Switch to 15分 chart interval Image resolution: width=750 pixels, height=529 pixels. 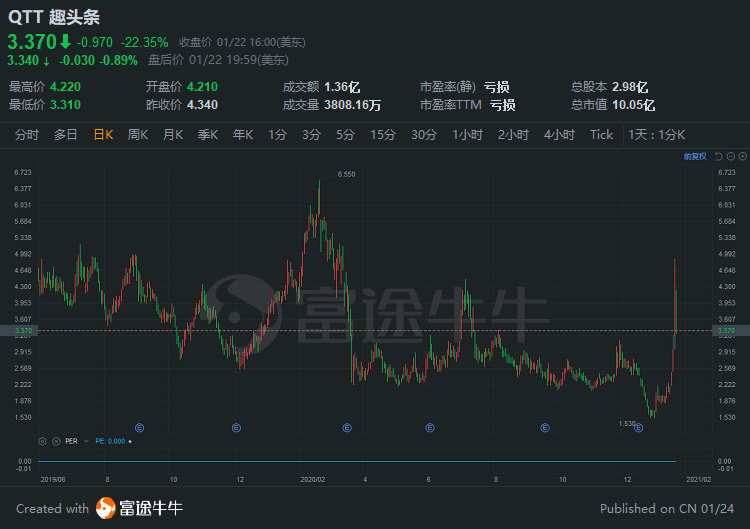point(383,135)
